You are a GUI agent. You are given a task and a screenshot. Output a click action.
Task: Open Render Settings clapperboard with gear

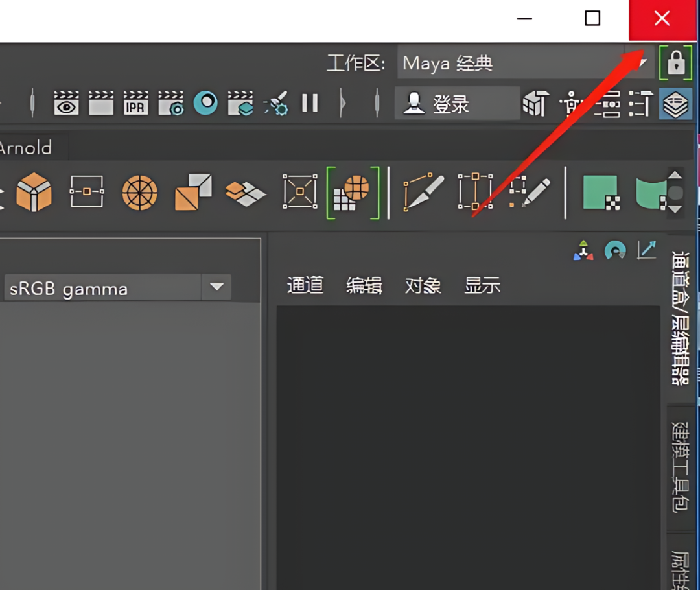tap(171, 104)
